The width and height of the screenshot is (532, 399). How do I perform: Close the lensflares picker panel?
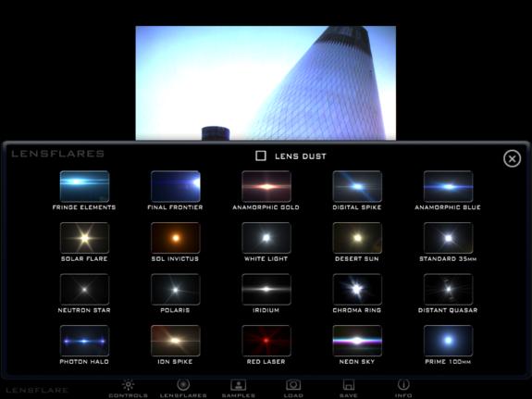click(512, 158)
